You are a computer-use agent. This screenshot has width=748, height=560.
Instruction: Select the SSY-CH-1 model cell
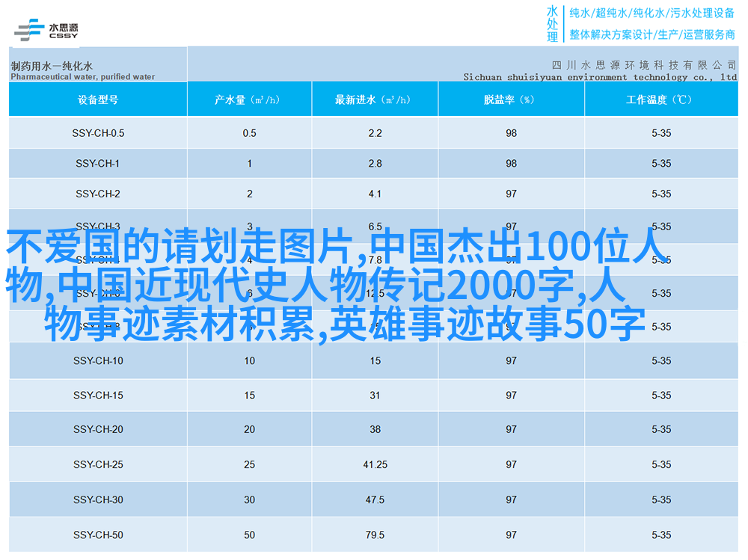click(97, 164)
